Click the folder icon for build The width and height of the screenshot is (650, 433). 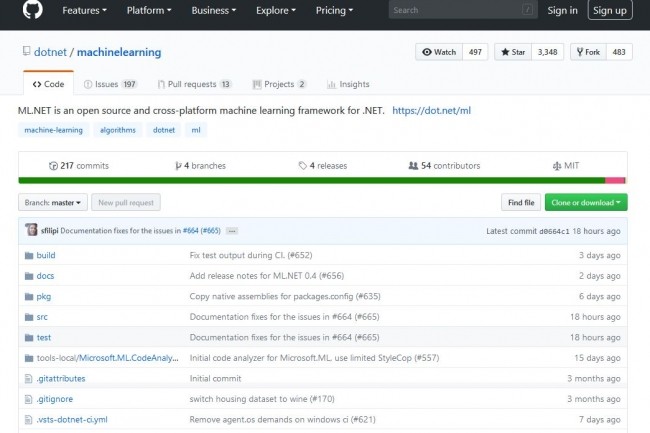click(x=29, y=255)
